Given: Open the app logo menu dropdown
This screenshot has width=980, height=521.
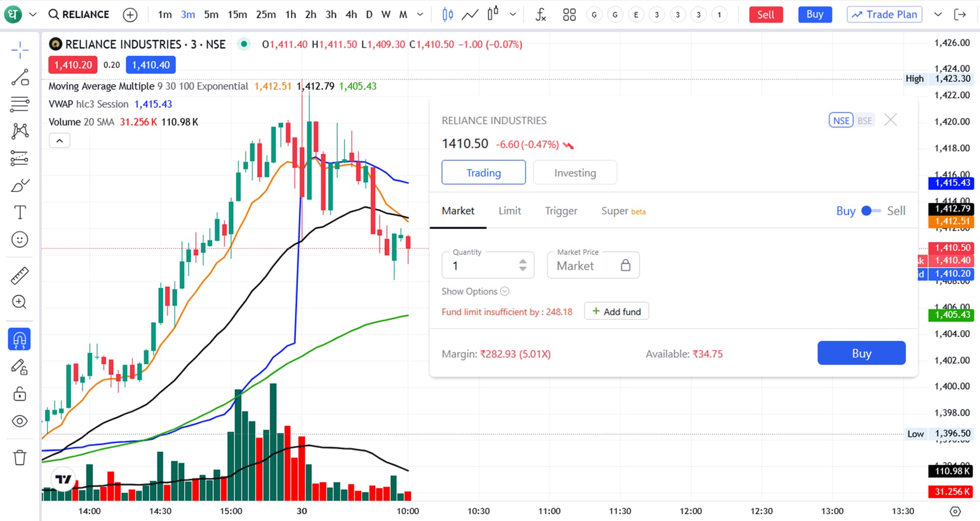Looking at the screenshot, I should point(33,14).
